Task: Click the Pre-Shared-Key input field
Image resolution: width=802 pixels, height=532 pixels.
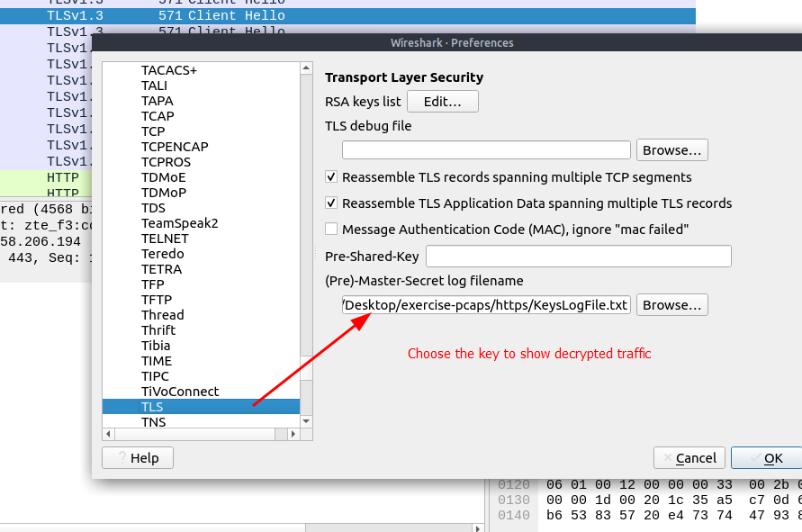Action: click(x=579, y=257)
